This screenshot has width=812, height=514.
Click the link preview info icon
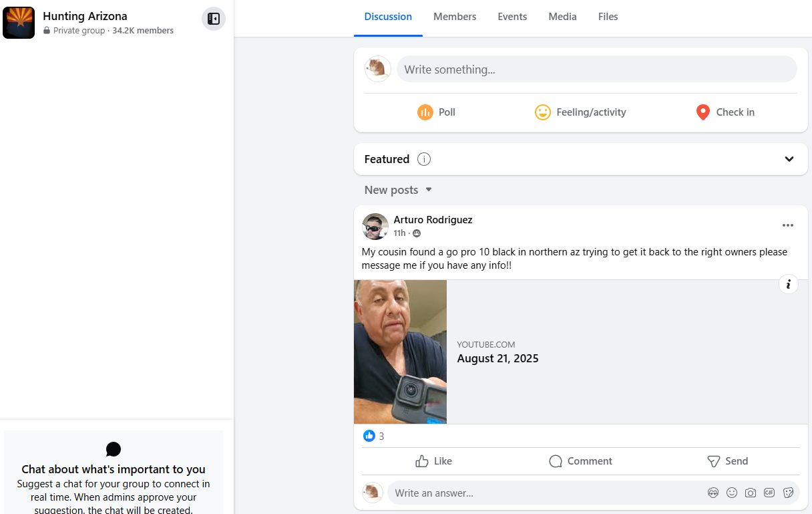789,284
